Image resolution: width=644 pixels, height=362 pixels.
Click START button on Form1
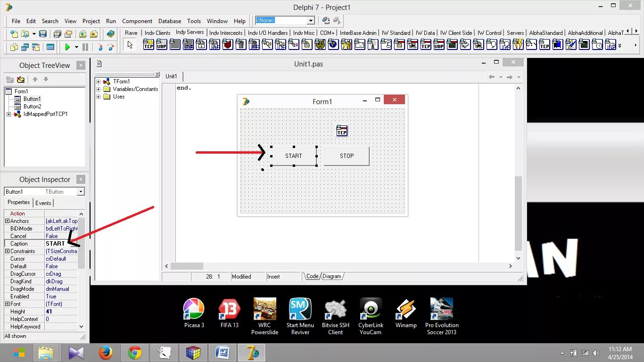(x=294, y=156)
